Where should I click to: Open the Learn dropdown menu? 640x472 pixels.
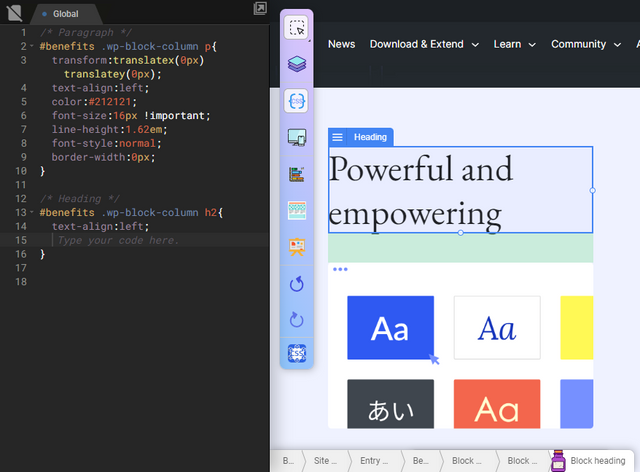(x=514, y=44)
